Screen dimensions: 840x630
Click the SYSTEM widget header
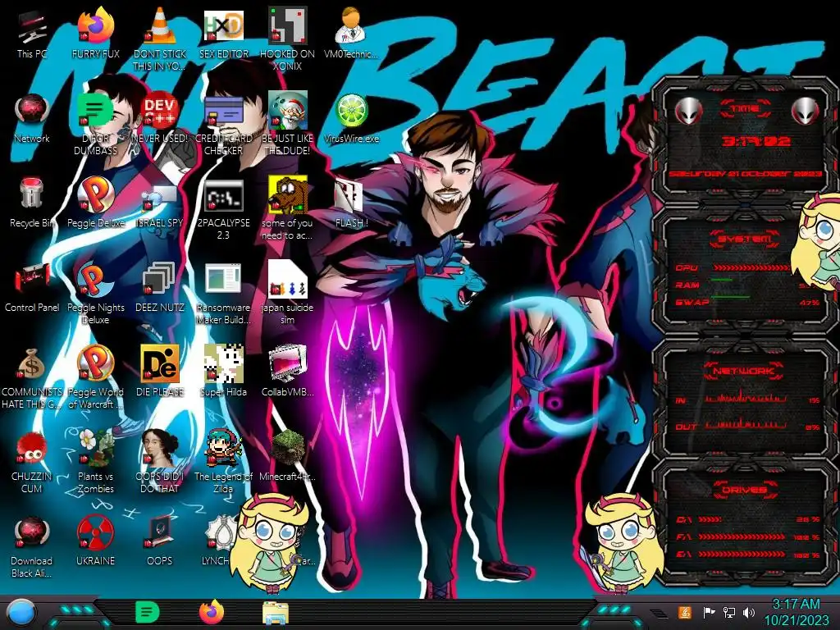[x=745, y=239]
